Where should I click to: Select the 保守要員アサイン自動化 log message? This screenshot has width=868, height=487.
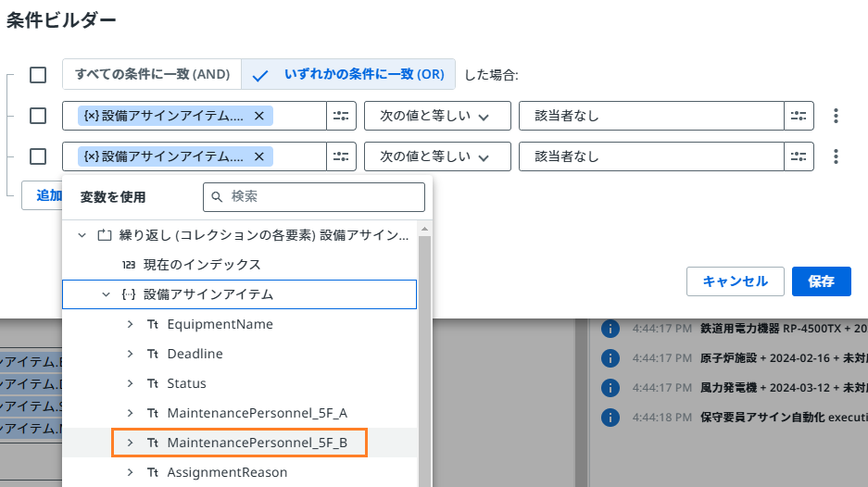784,418
